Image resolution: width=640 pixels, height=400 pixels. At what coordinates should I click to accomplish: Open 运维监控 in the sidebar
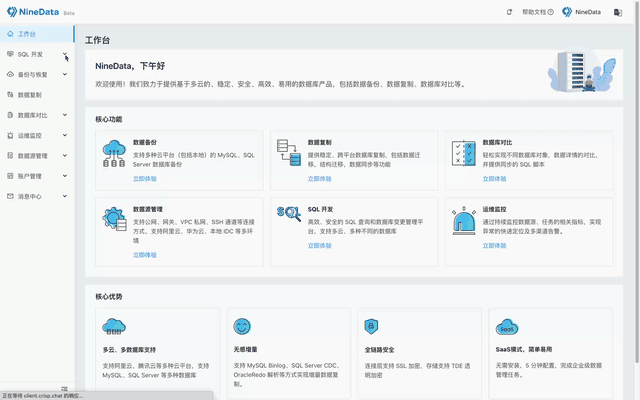coord(37,136)
